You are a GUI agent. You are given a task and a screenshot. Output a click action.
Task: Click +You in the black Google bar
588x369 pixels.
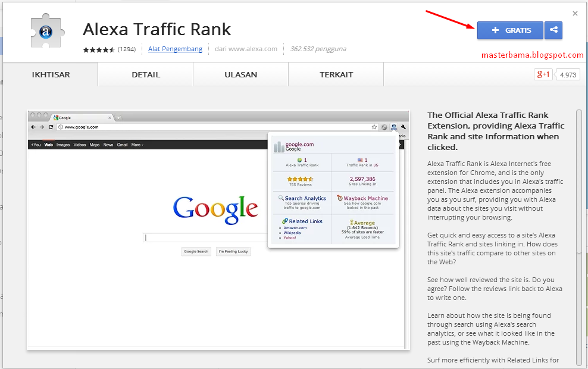click(x=36, y=145)
